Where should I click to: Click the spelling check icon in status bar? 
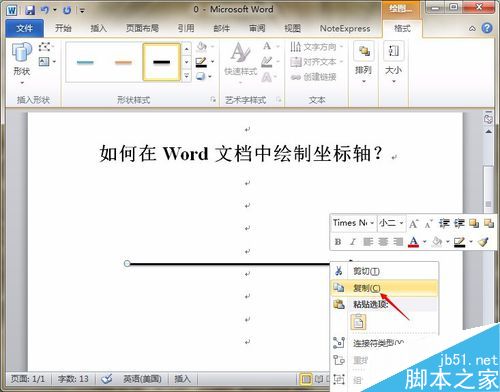[x=107, y=379]
